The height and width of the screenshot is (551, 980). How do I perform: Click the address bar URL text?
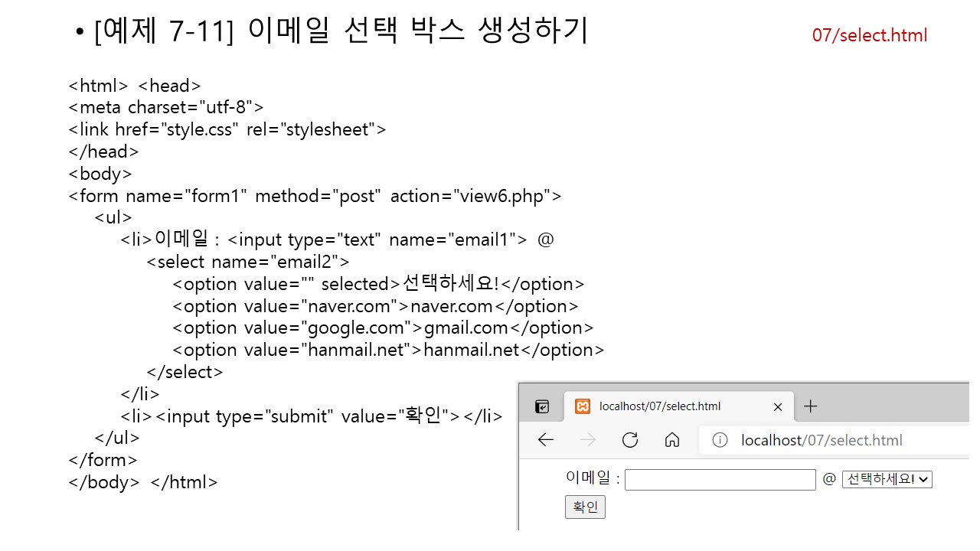pos(822,440)
